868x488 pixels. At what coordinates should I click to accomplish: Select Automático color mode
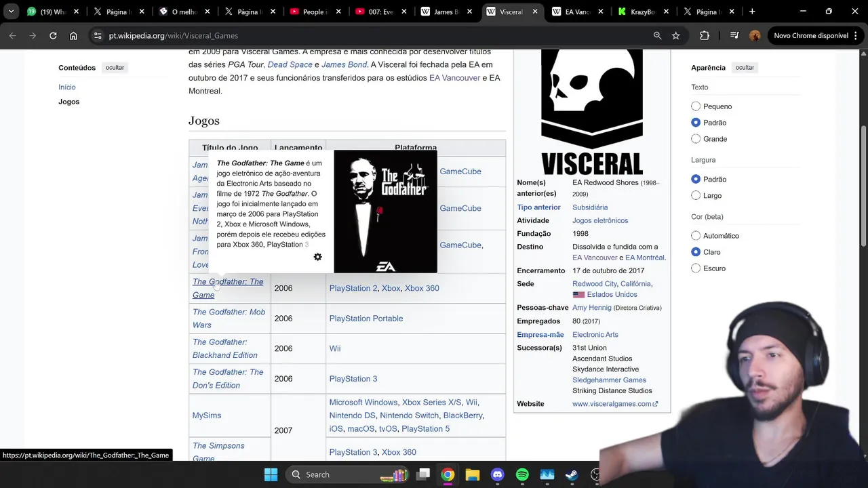pos(696,236)
